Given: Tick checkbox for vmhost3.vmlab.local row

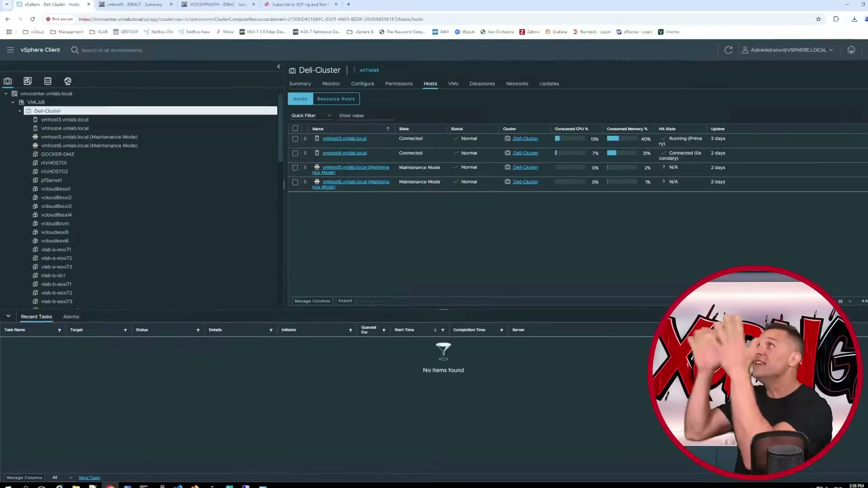Looking at the screenshot, I should (x=295, y=139).
